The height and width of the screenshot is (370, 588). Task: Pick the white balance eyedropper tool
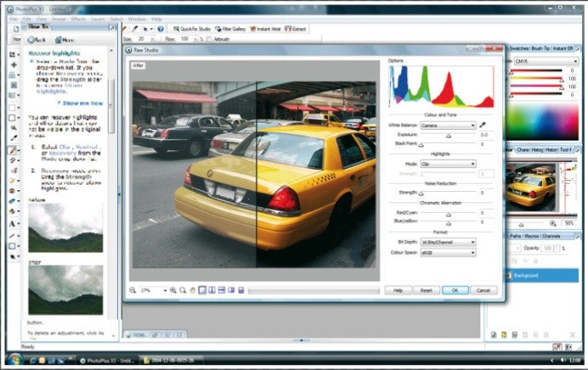click(483, 125)
